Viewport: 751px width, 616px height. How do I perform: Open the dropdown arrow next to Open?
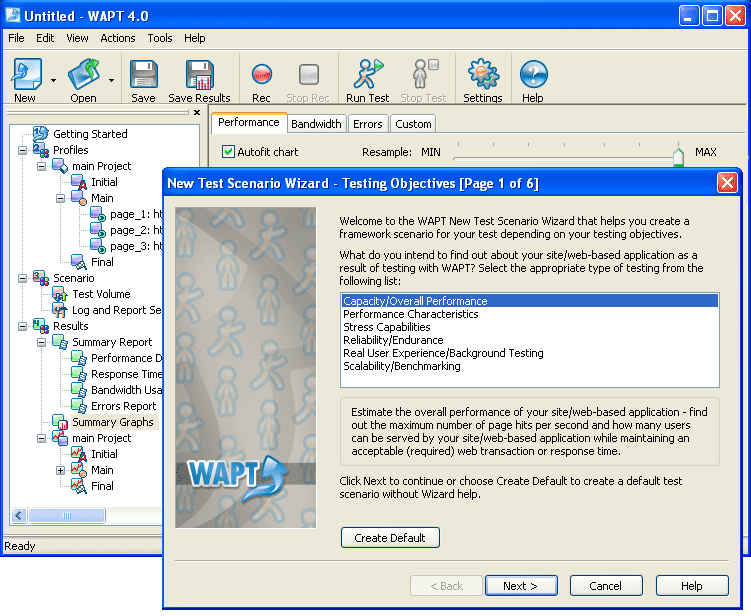click(111, 80)
